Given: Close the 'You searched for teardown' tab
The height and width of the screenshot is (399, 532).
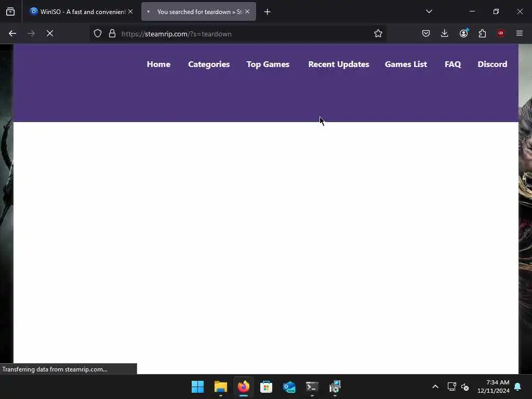Looking at the screenshot, I should [x=247, y=12].
